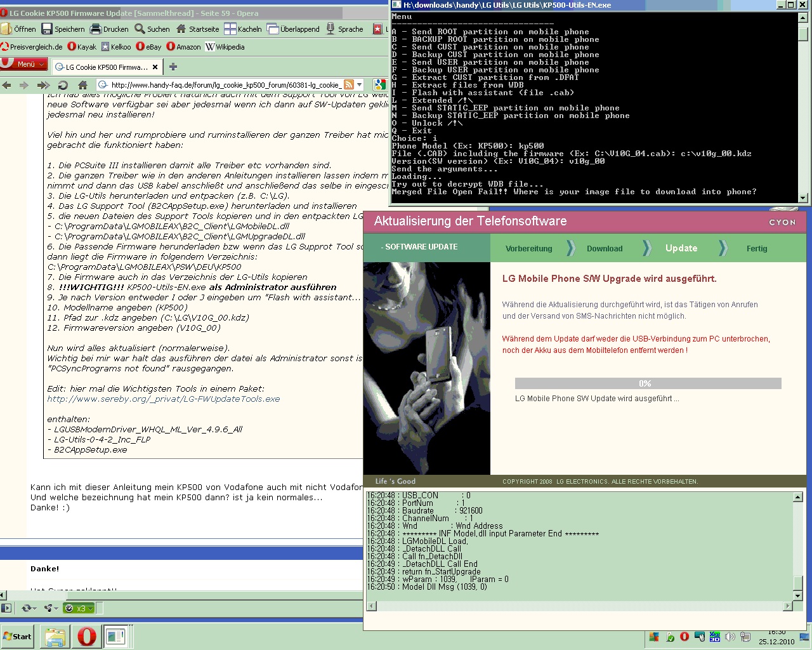Click the network connection tray icon
The image size is (812, 650).
[745, 637]
